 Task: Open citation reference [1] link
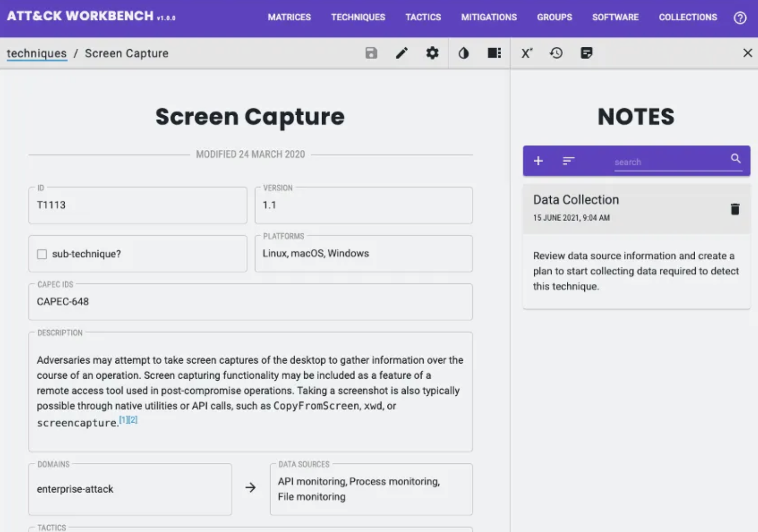(124, 420)
